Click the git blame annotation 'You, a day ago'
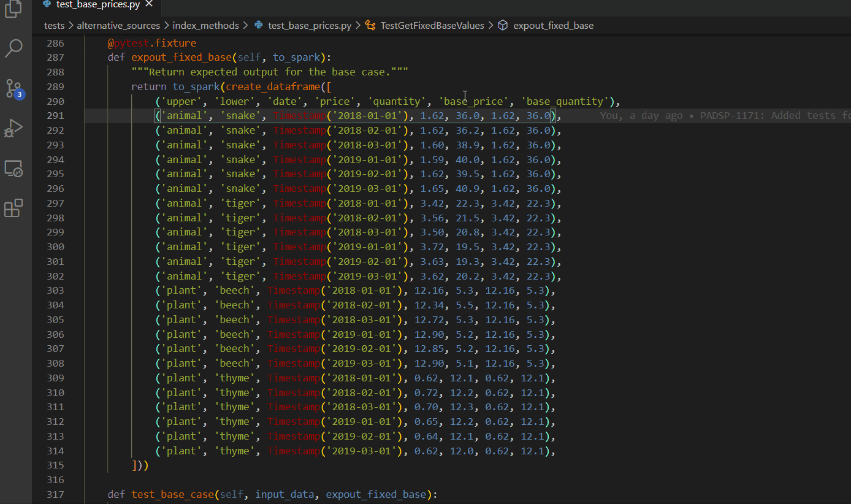The height and width of the screenshot is (504, 851). [641, 116]
